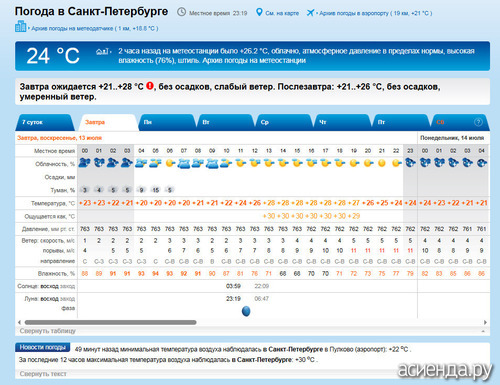Click the airplane airport archive icon
The width and height of the screenshot is (500, 385).
(310, 13)
